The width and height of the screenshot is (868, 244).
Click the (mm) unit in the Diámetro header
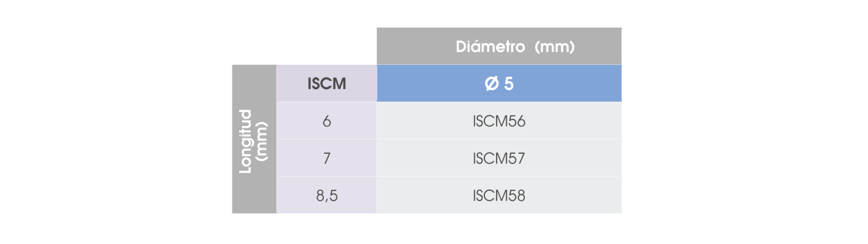555,47
